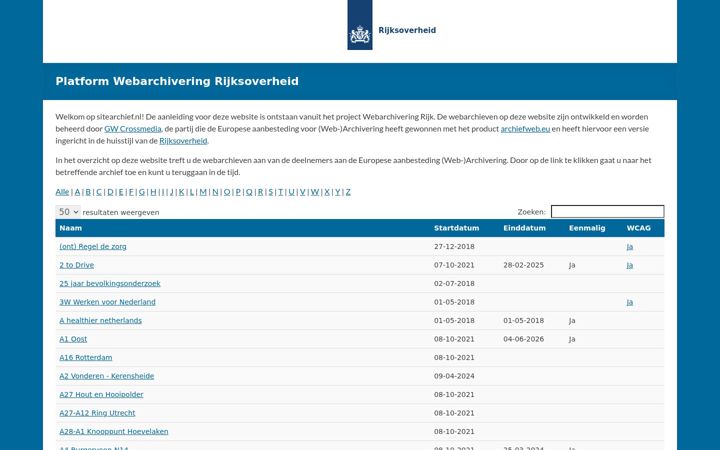Filter the list by letter T
The image size is (720, 450).
pos(281,192)
